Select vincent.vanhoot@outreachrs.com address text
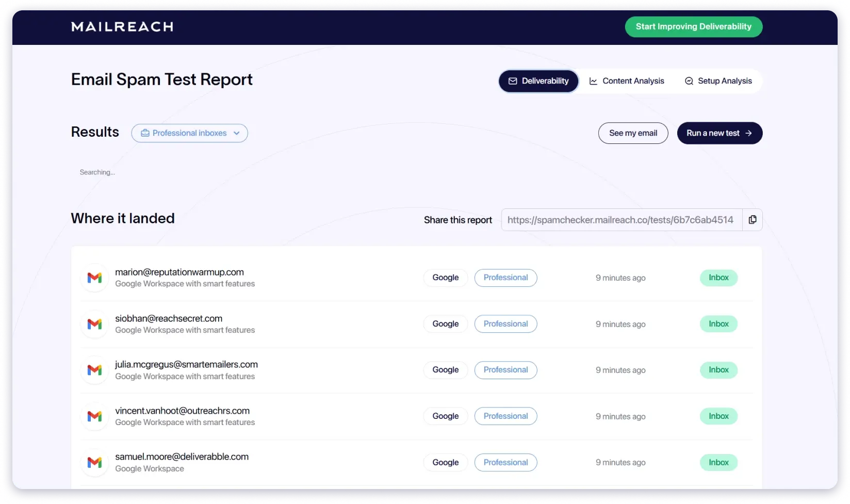 182,411
